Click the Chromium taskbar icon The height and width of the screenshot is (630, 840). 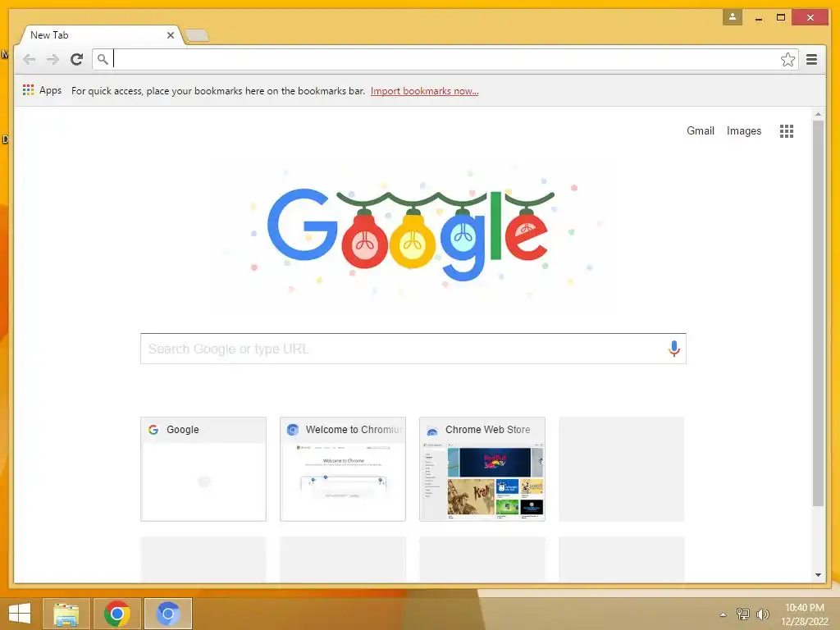coord(167,614)
